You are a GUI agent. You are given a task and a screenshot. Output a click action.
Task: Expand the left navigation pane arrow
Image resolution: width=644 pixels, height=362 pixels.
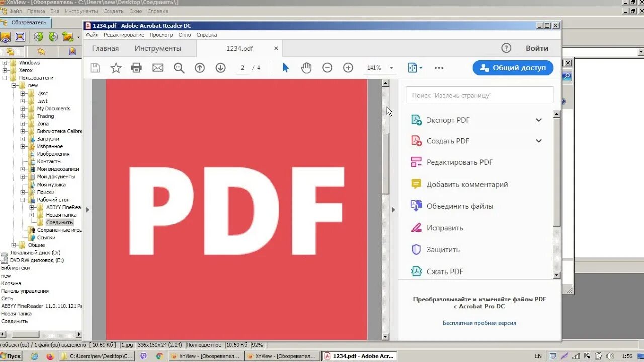click(87, 210)
